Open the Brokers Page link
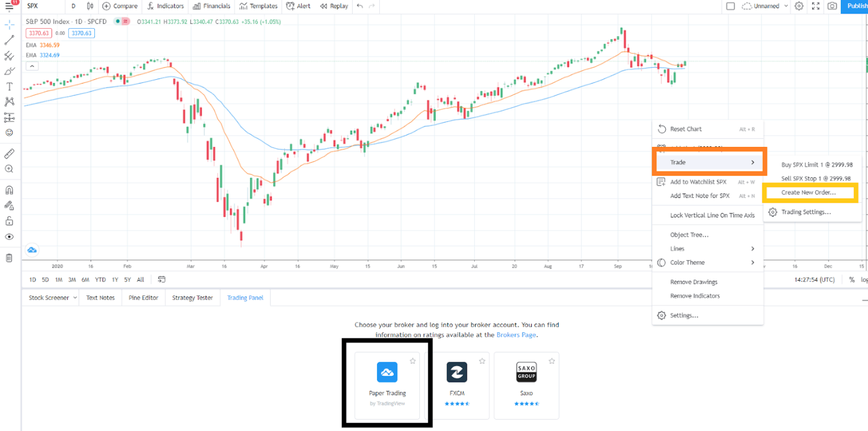868x431 pixels. (516, 334)
